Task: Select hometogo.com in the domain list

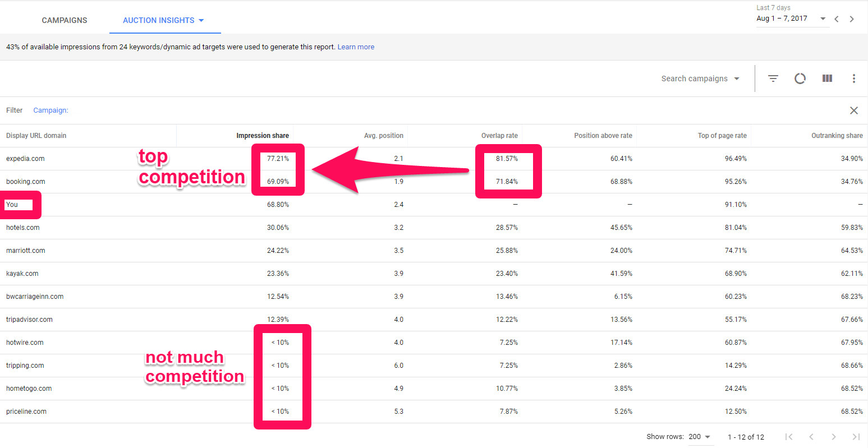Action: [x=29, y=389]
